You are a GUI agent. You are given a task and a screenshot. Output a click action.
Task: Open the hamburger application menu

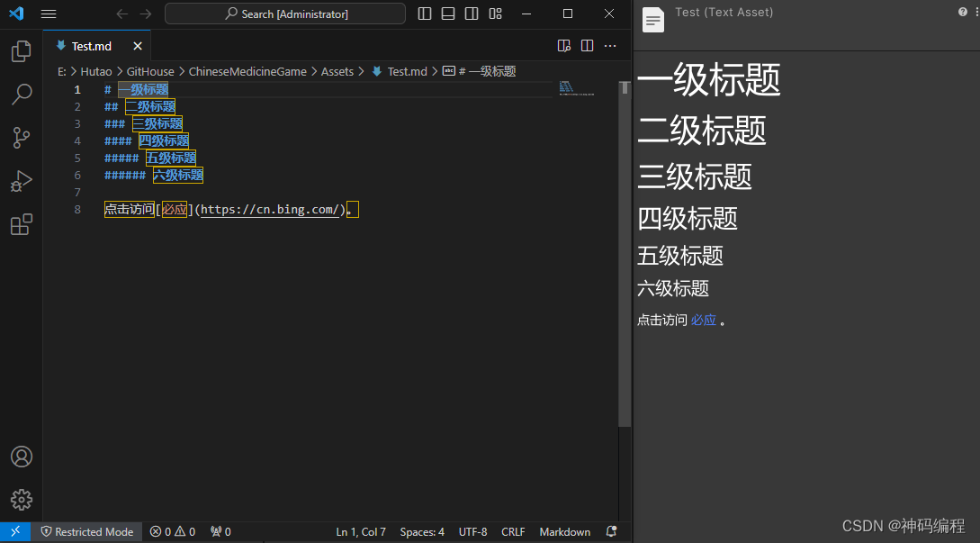point(49,14)
